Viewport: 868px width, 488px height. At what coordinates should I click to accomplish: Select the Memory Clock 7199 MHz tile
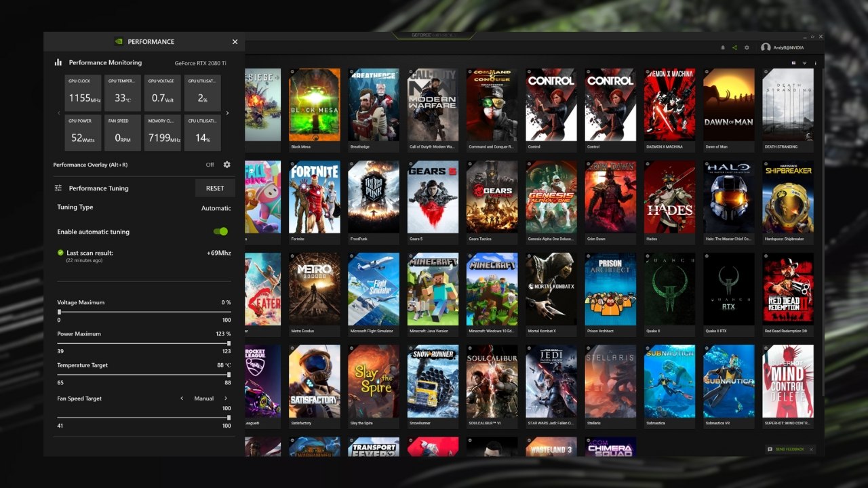[x=163, y=133]
